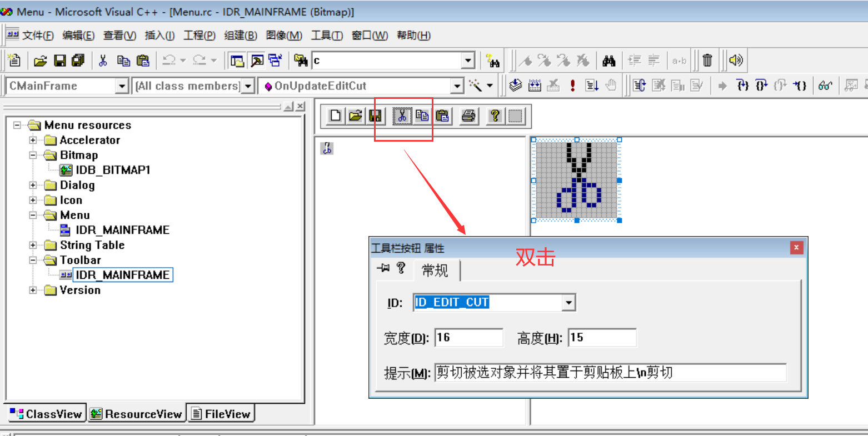Screen dimensions: 868x436
Task: Click the QuickWatch glasses icon
Action: [825, 86]
